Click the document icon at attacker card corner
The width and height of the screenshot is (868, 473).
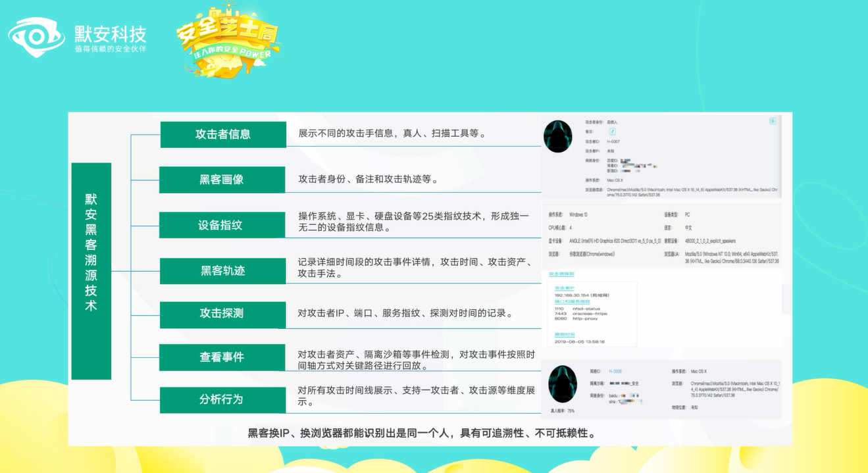point(773,121)
